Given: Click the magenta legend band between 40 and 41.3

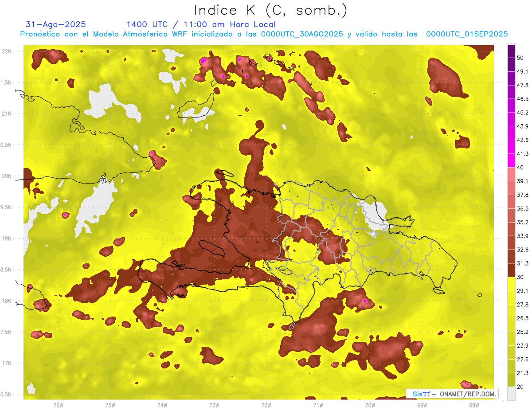Looking at the screenshot, I should coord(511,160).
